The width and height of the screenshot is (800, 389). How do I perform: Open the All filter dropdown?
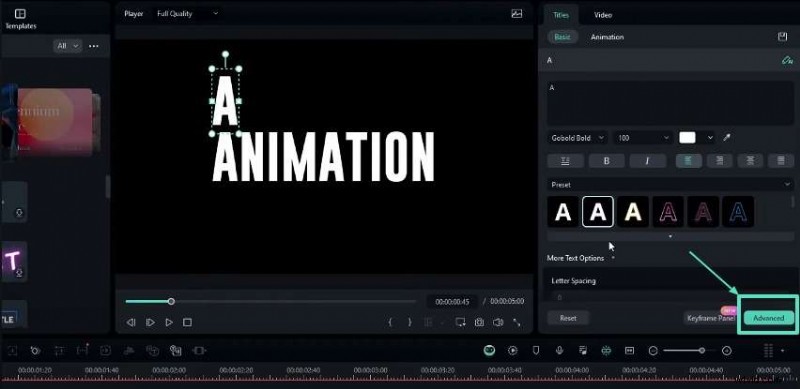[67, 46]
